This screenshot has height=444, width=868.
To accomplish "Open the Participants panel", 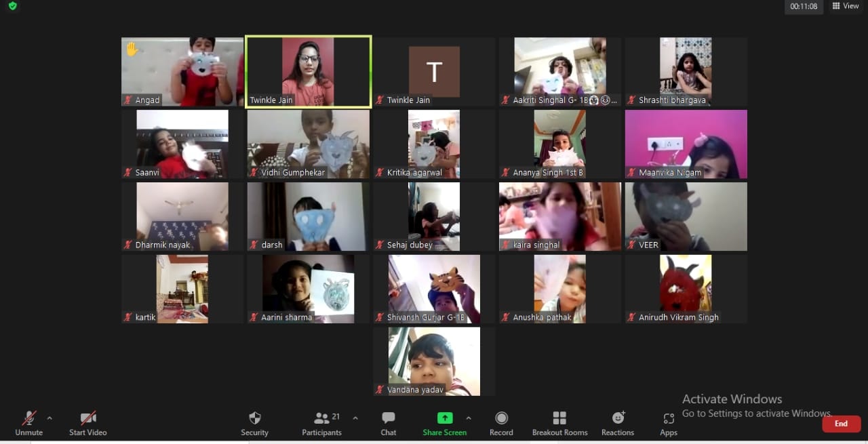I will 322,423.
